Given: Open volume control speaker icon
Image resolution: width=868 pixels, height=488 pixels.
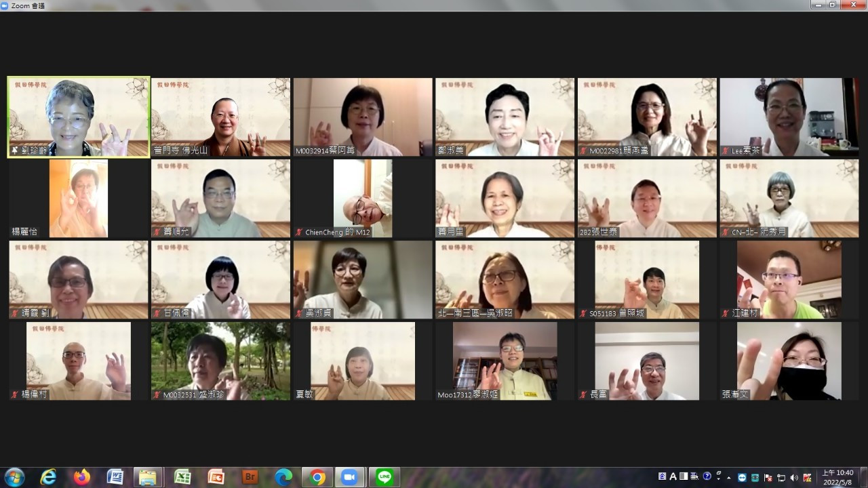Looking at the screenshot, I should click(794, 477).
